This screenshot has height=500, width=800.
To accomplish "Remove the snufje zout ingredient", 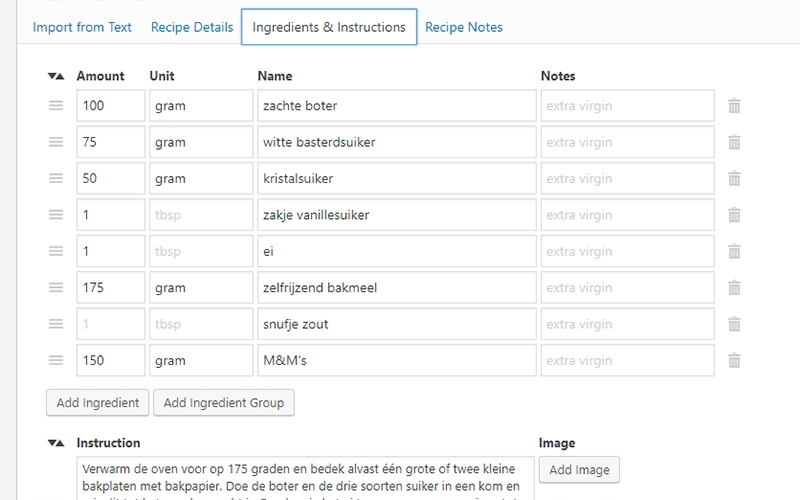I will tap(734, 324).
